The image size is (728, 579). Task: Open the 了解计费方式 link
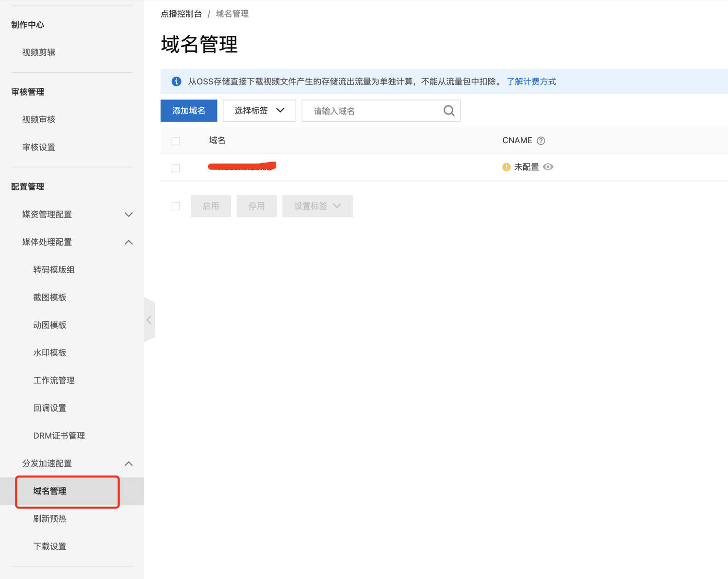click(531, 82)
